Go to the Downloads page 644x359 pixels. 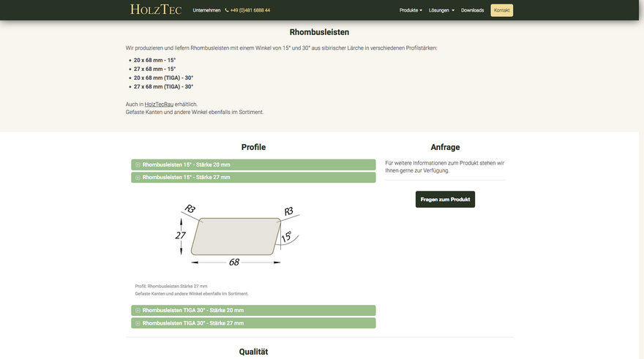point(472,10)
